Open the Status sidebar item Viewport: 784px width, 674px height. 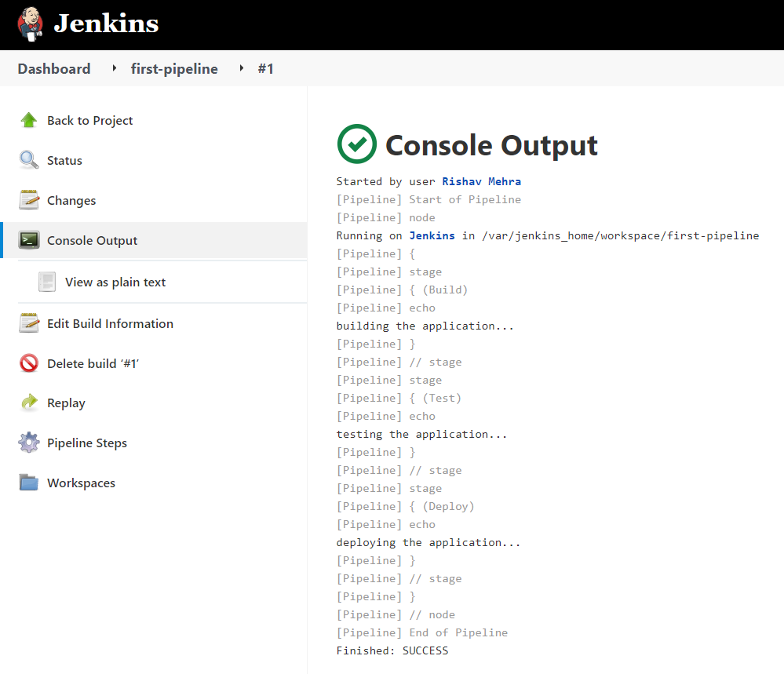click(64, 161)
